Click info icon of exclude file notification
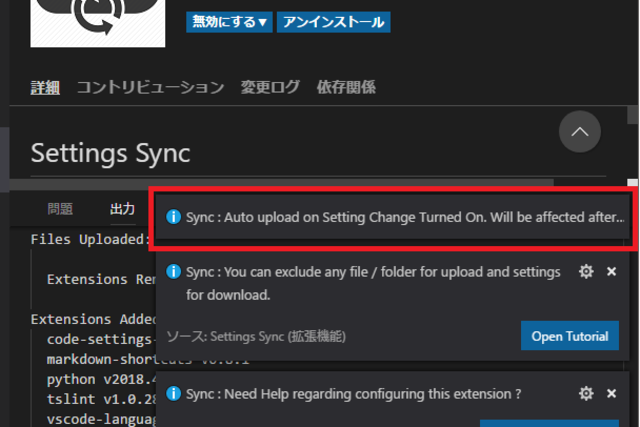Screen dimensions: 640x427 tap(173, 271)
